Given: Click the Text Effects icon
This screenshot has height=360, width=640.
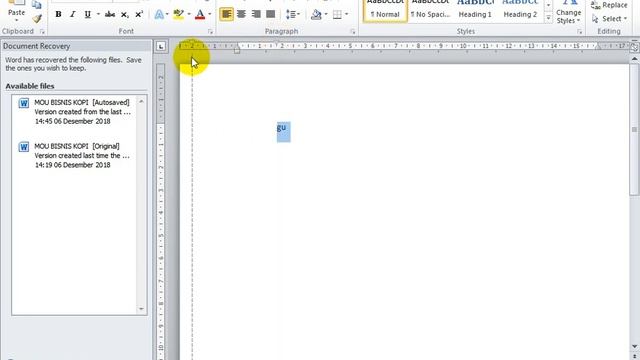Looking at the screenshot, I should point(159,15).
